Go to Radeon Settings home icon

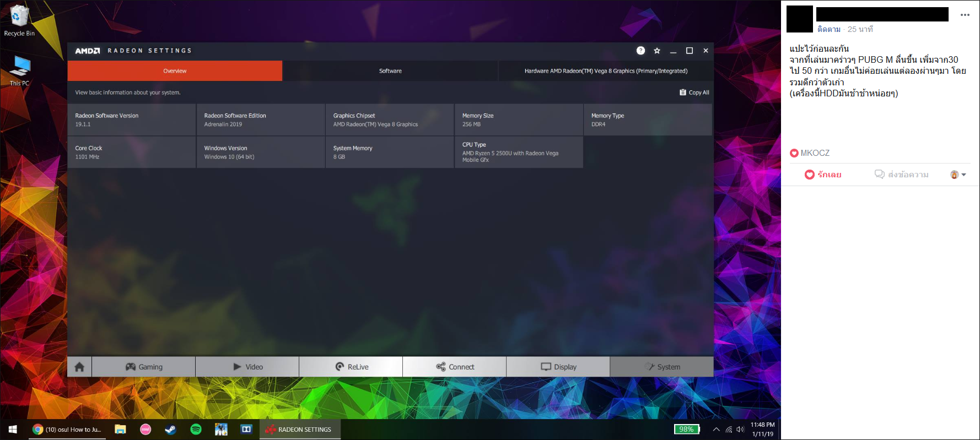pos(79,367)
